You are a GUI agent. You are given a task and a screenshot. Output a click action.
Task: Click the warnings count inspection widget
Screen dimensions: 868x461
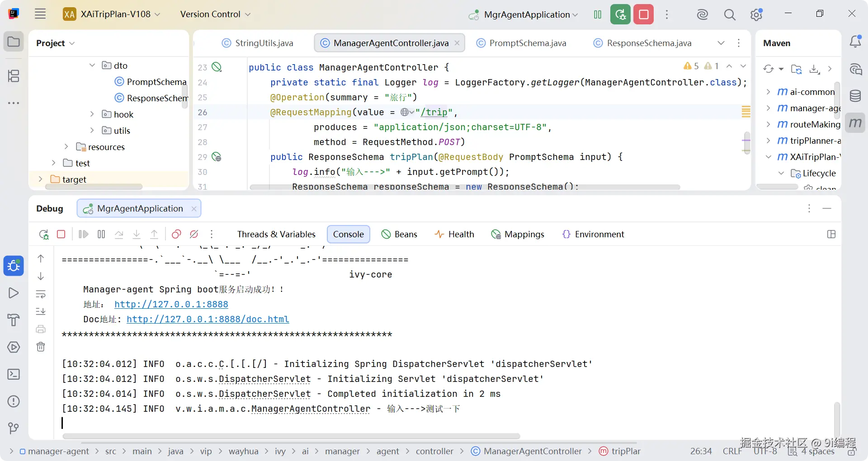(701, 66)
